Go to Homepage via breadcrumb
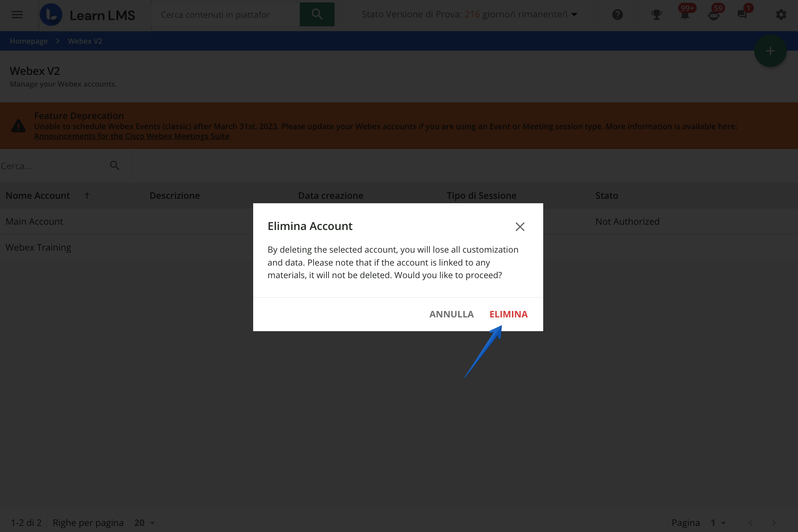The image size is (798, 532). point(28,41)
